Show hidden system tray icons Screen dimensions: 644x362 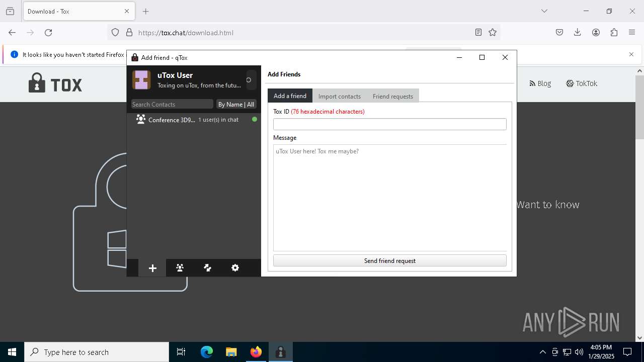(x=542, y=352)
